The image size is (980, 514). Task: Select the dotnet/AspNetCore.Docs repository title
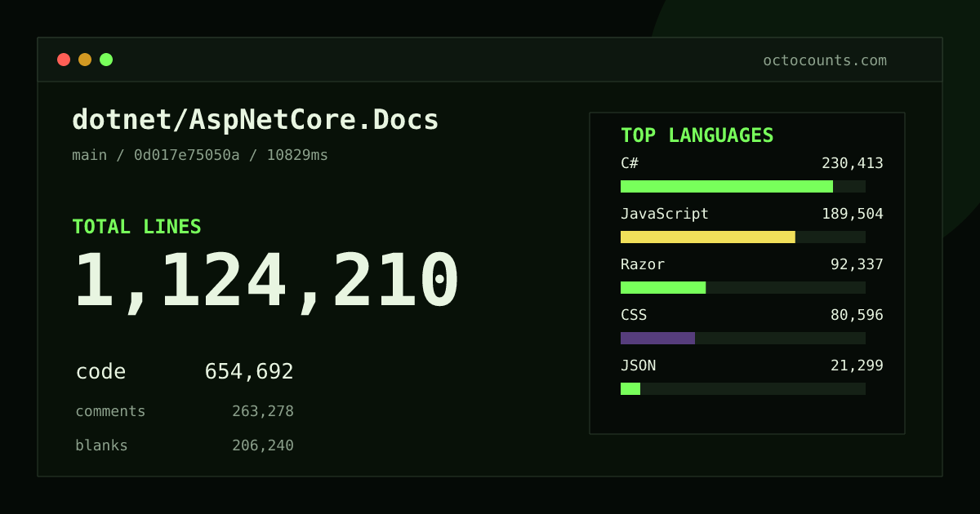pos(256,120)
